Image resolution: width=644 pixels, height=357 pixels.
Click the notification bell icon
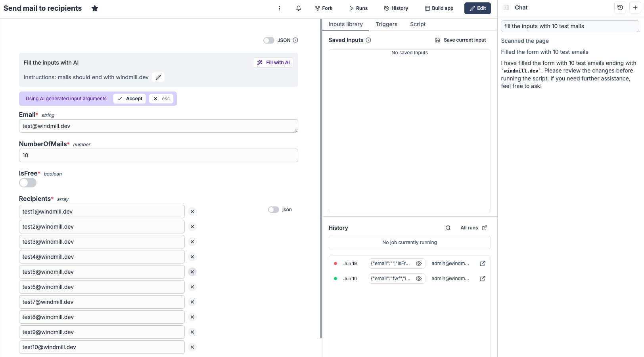coord(299,8)
